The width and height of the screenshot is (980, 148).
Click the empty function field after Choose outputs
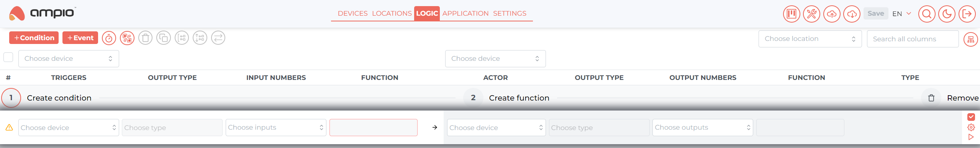[x=800, y=127]
